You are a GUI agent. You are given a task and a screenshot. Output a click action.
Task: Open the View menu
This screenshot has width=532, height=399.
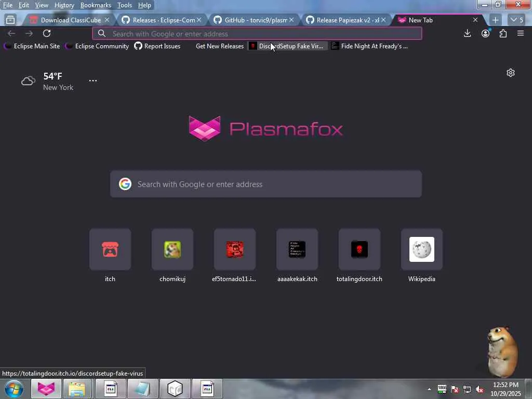42,5
